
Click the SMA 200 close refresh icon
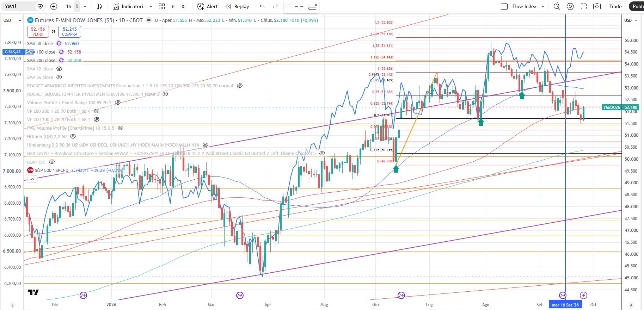tap(61, 61)
